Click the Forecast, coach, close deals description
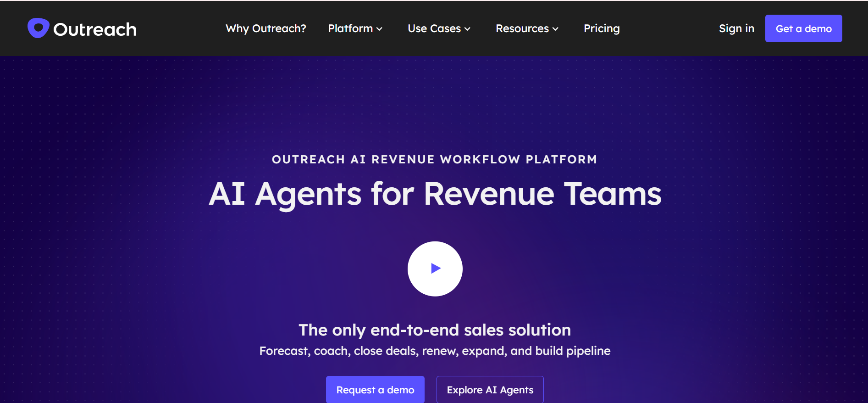The image size is (868, 403). pos(435,351)
